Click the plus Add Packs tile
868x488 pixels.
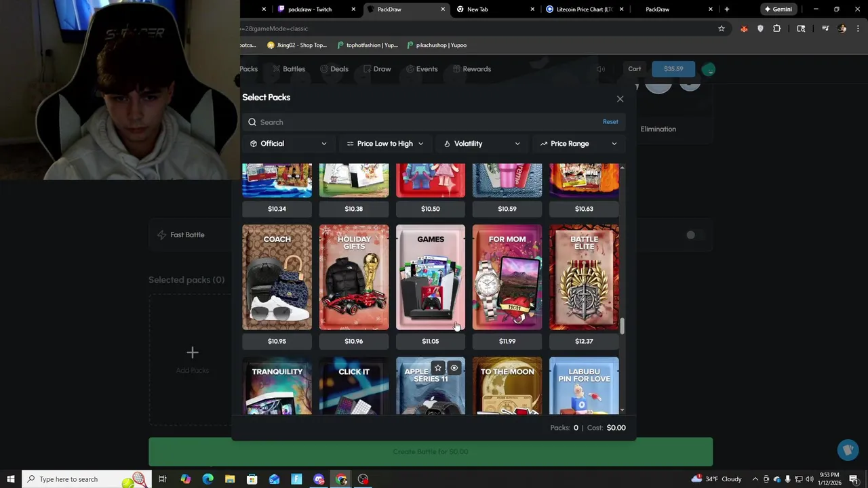[x=193, y=359]
